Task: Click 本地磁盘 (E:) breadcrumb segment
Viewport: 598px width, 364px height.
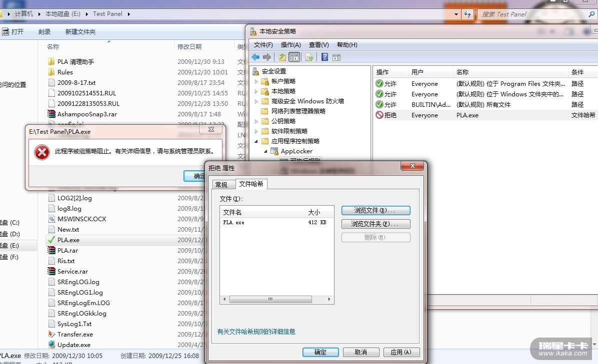Action: tap(63, 13)
